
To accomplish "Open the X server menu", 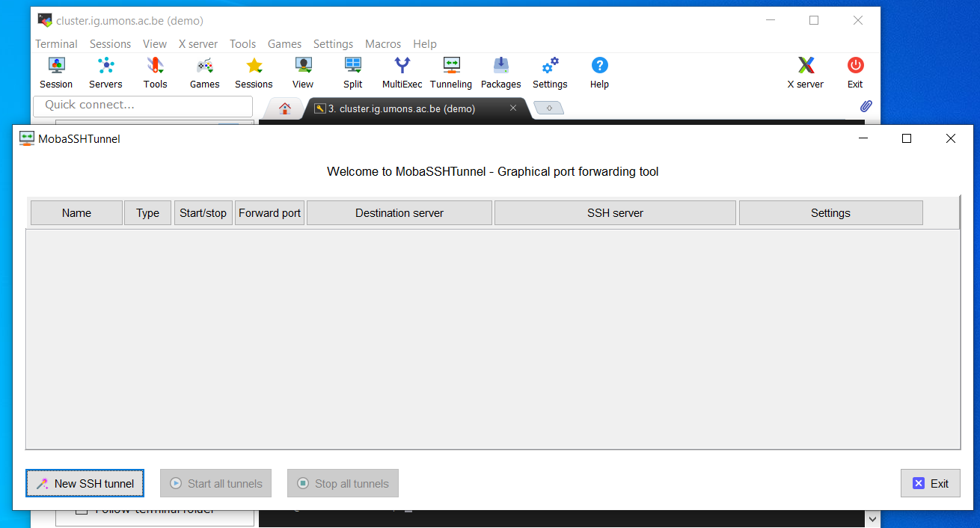I will point(198,44).
